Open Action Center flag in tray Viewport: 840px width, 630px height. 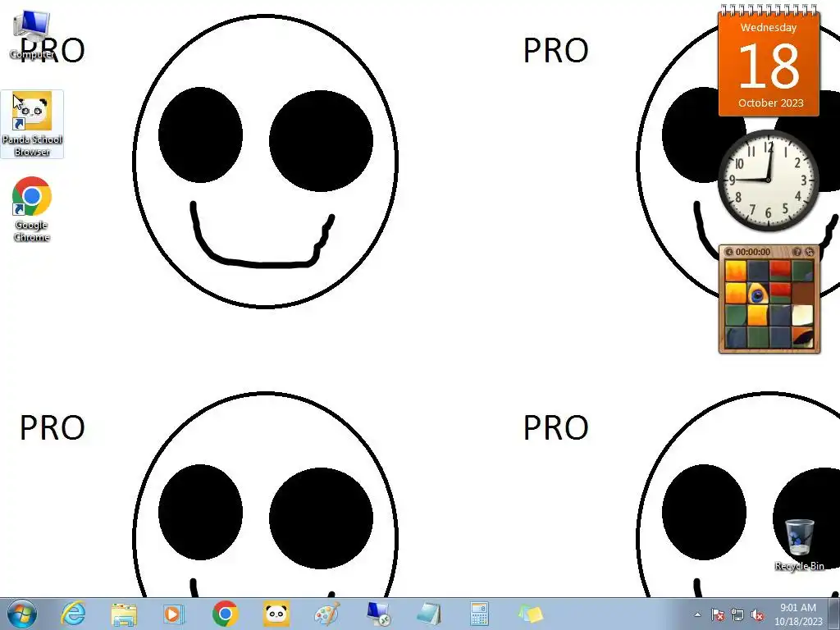[717, 615]
